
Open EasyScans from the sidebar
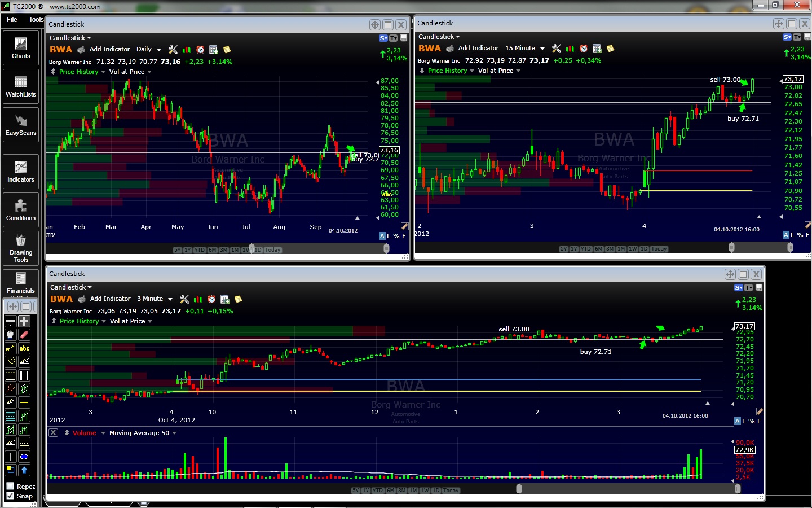[21, 124]
